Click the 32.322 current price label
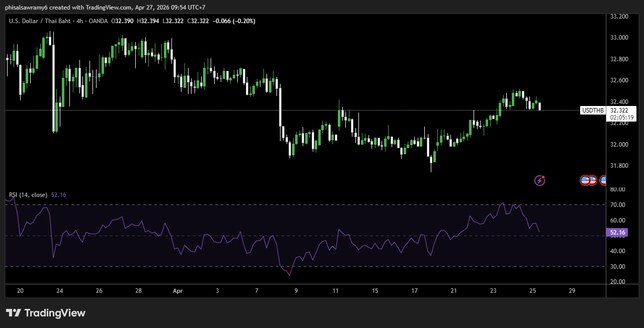This screenshot has width=644, height=328. (x=620, y=110)
